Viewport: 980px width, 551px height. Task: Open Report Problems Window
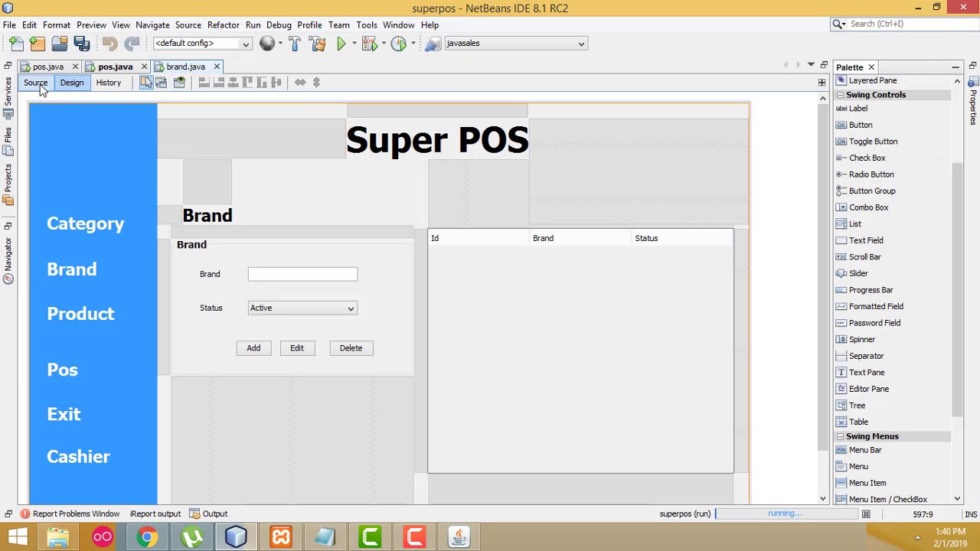click(x=70, y=514)
